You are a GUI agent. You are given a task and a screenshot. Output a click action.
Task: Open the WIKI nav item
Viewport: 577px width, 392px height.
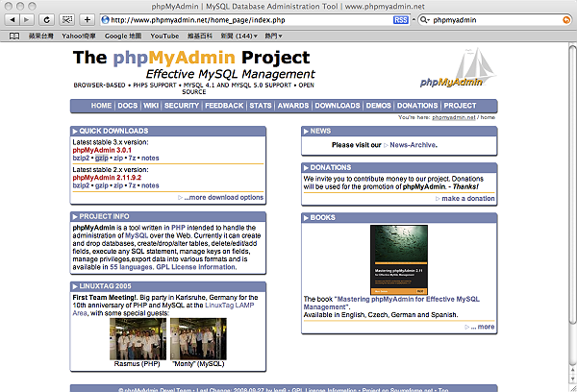pos(151,106)
